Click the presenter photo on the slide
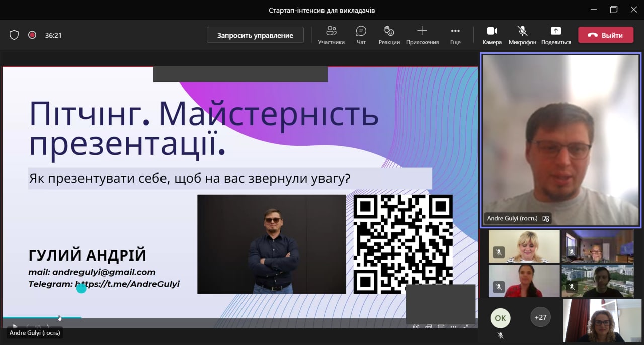The height and width of the screenshot is (345, 644). click(x=272, y=244)
